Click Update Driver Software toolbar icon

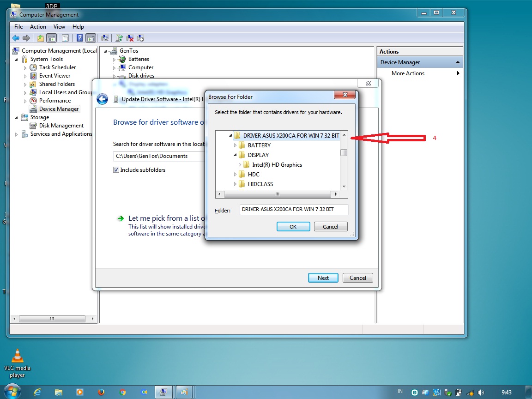(x=119, y=38)
